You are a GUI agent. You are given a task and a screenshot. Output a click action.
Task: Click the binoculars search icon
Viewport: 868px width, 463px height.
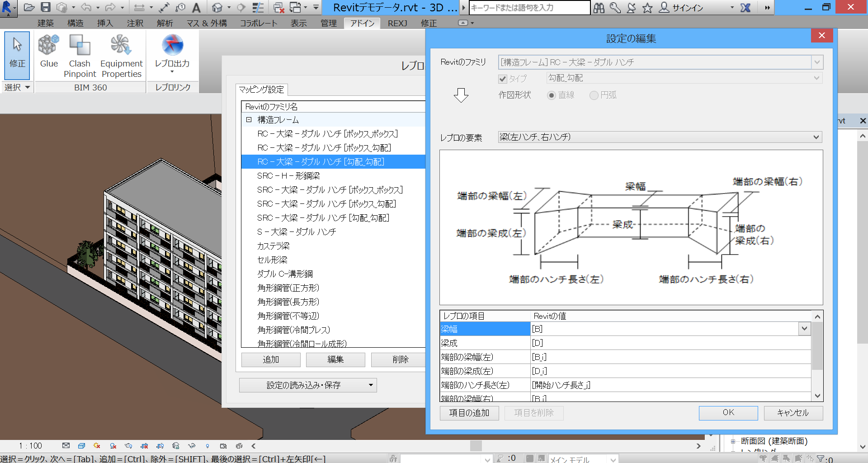599,8
